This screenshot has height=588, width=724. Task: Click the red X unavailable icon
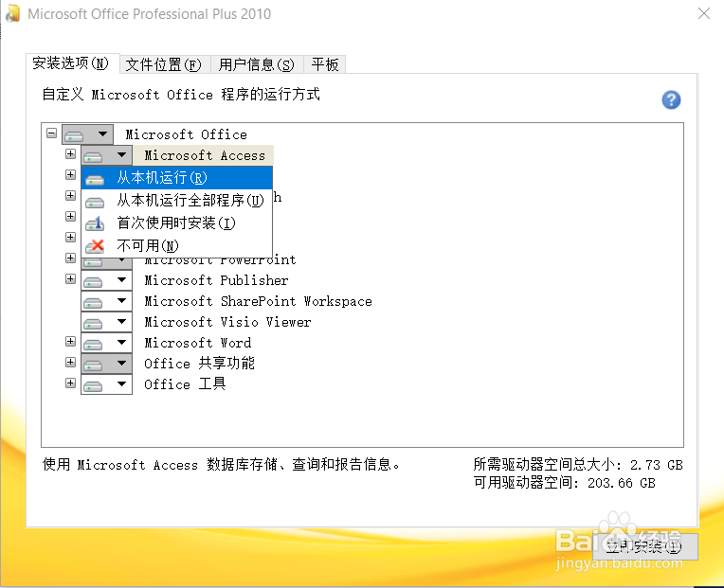click(x=95, y=246)
